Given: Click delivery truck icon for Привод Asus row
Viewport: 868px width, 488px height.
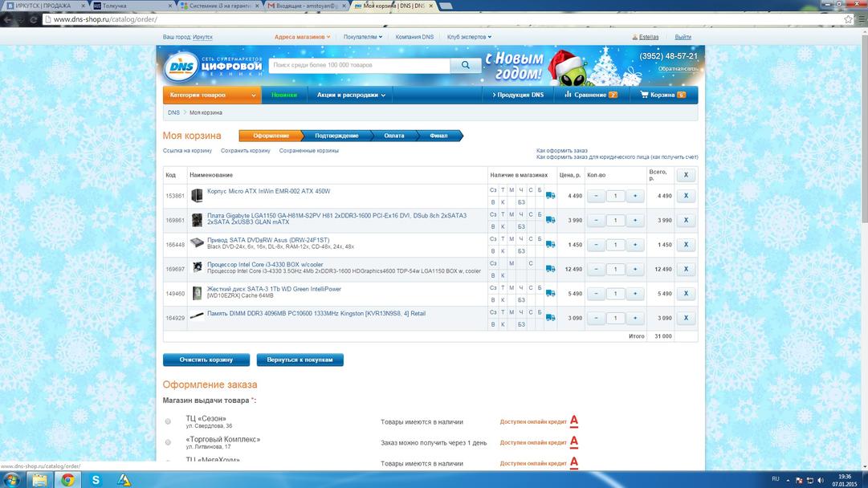Looking at the screenshot, I should click(550, 244).
